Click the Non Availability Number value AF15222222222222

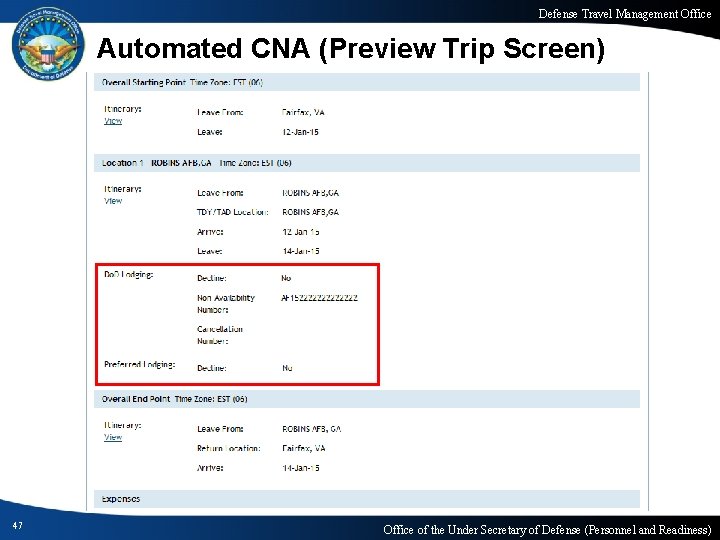tap(320, 298)
